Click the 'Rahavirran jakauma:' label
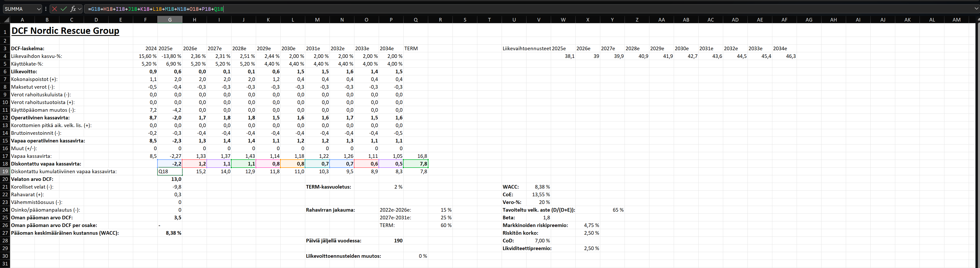The height and width of the screenshot is (268, 980). (x=330, y=210)
